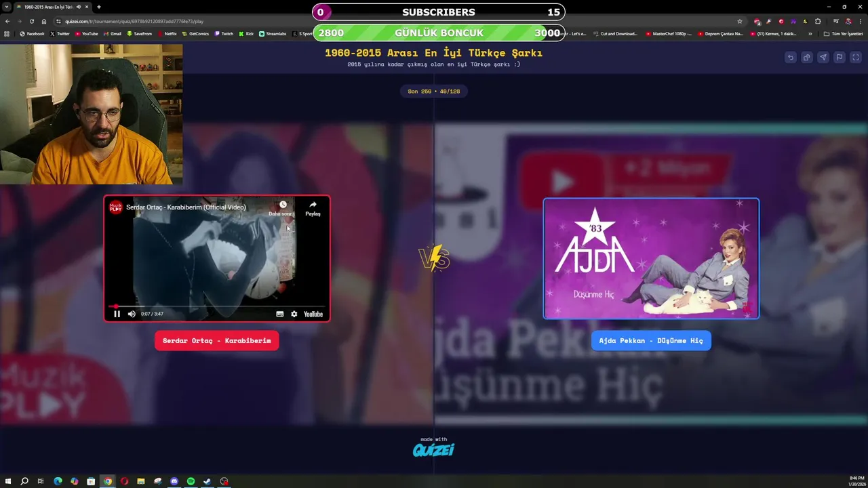Toggle subtitles on the YouTube player
The image size is (868, 488).
[x=279, y=314]
